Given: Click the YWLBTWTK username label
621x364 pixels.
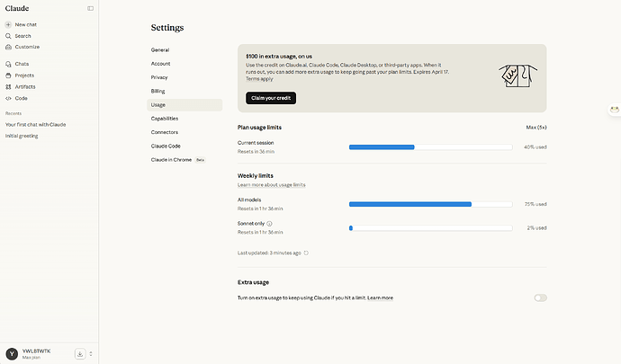Looking at the screenshot, I should (36, 351).
